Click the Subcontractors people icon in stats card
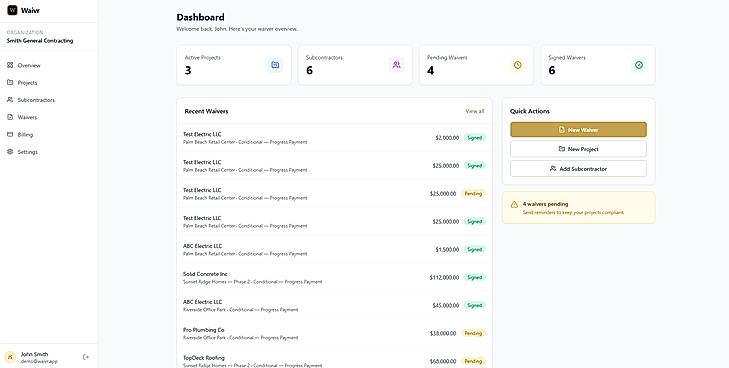 [396, 65]
